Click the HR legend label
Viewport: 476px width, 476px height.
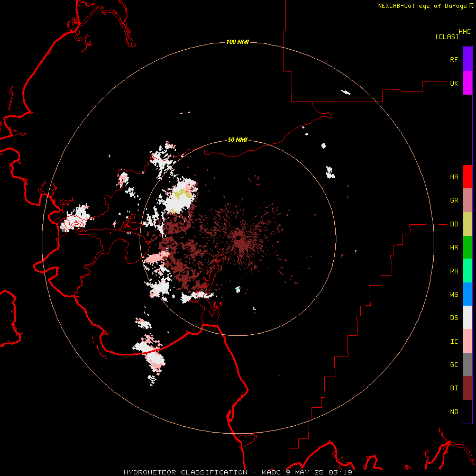tap(454, 248)
